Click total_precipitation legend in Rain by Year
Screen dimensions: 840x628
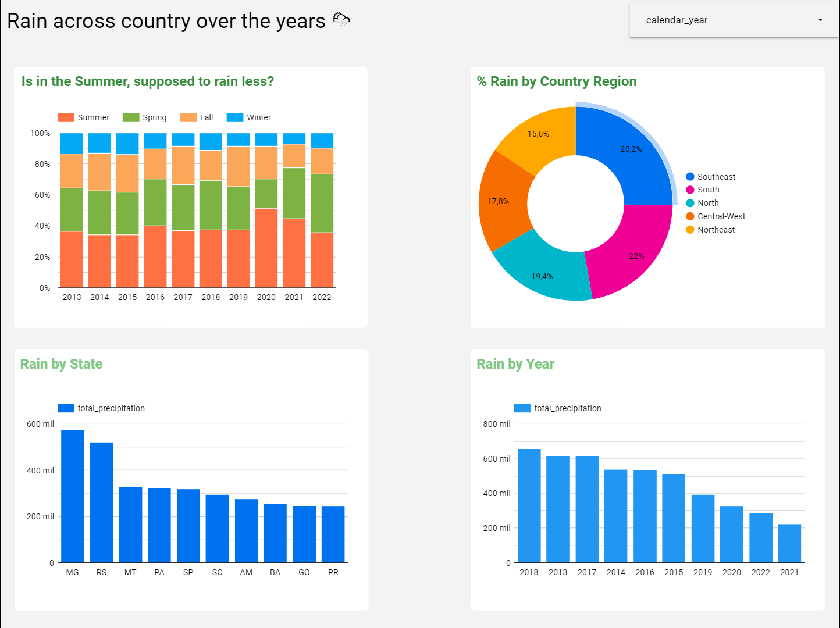[558, 408]
